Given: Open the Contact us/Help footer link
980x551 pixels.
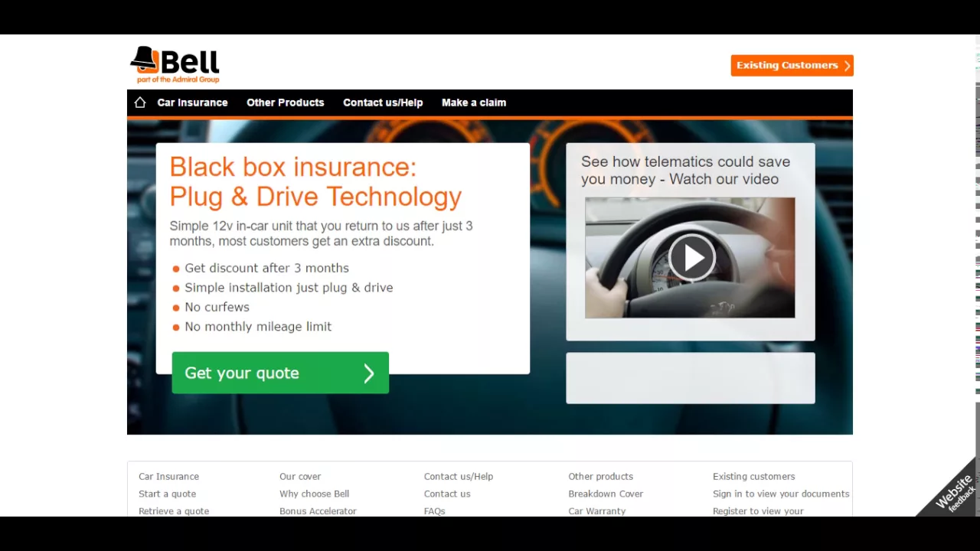Looking at the screenshot, I should (459, 476).
